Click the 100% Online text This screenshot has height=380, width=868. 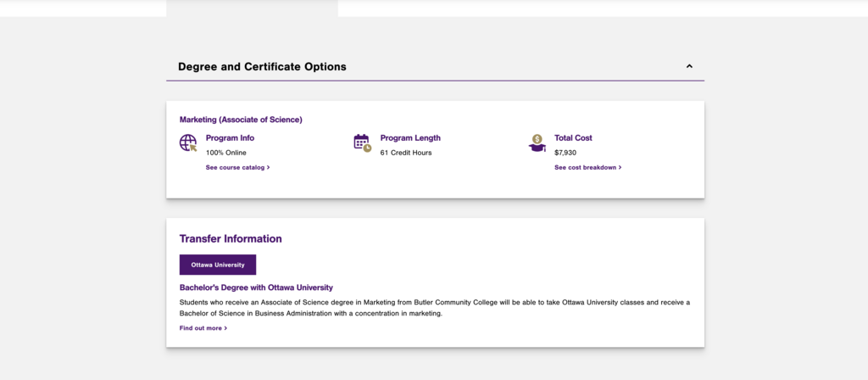tap(226, 153)
